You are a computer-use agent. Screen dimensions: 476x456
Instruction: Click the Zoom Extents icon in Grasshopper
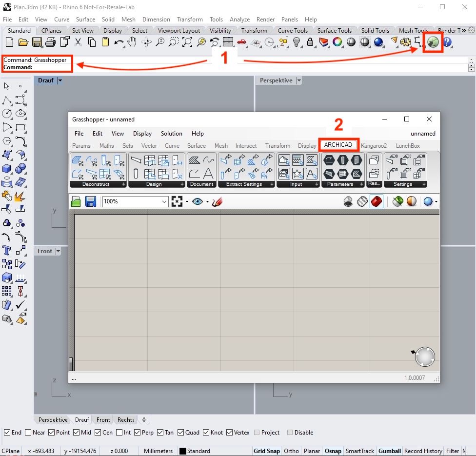click(177, 201)
